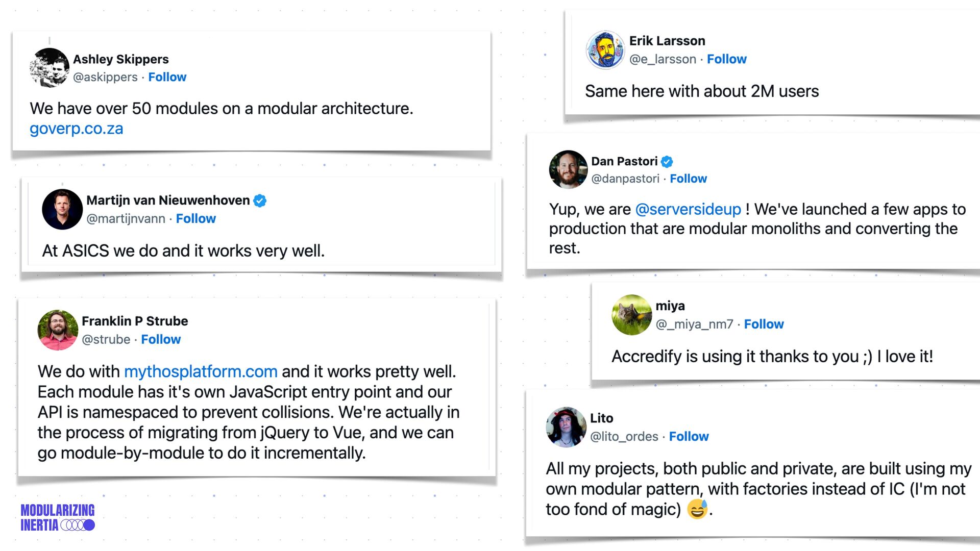This screenshot has height=551, width=980.
Task: Follow @lito_ordes
Action: (689, 436)
